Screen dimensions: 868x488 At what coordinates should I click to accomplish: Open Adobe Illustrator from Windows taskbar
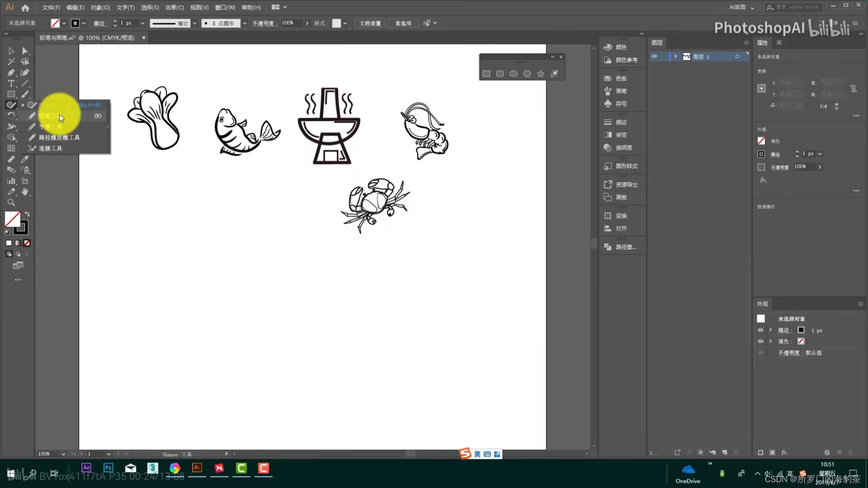coord(197,468)
